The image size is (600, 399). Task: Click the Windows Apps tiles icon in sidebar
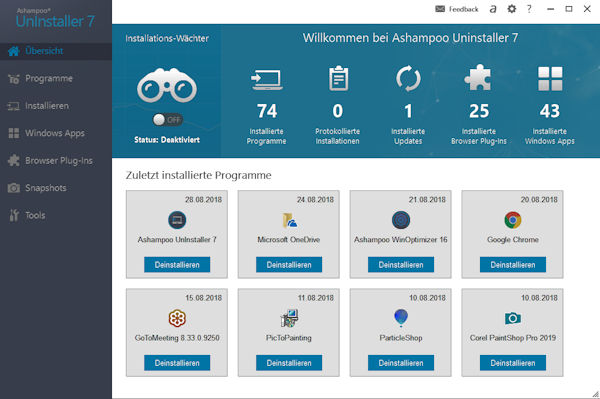[14, 133]
